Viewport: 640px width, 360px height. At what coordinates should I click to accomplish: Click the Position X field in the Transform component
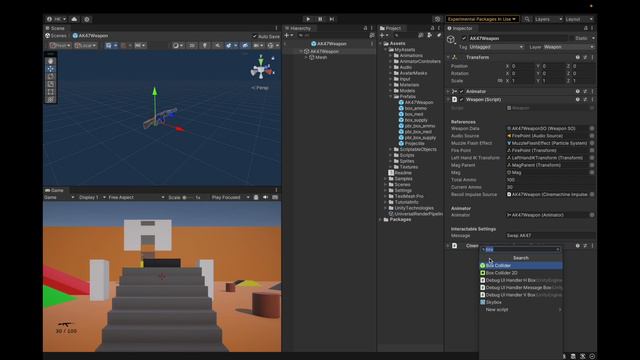[522, 66]
